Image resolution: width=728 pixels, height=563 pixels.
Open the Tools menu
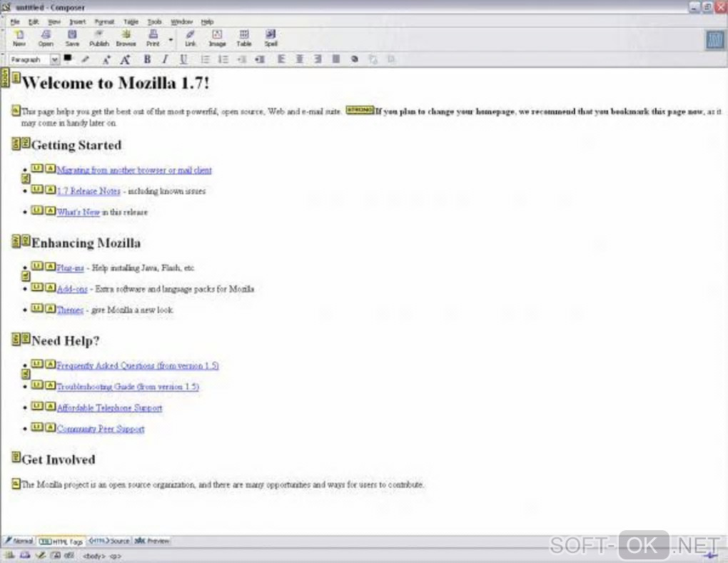tap(155, 22)
